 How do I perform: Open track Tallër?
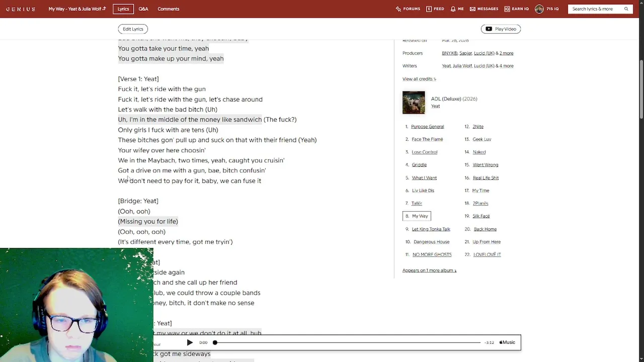417,203
